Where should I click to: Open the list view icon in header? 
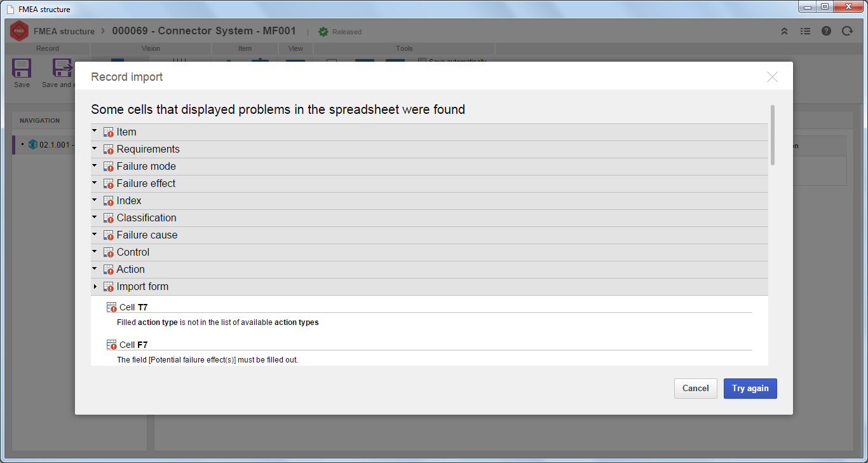(x=805, y=31)
